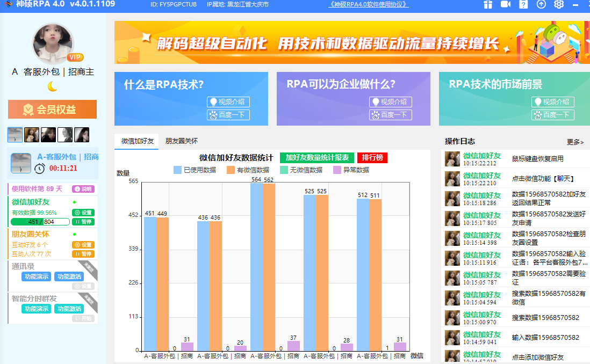Screen dimensions: 590x364
Task: Click log entry 数据15968570582发送好友申请
Action: coord(549,218)
